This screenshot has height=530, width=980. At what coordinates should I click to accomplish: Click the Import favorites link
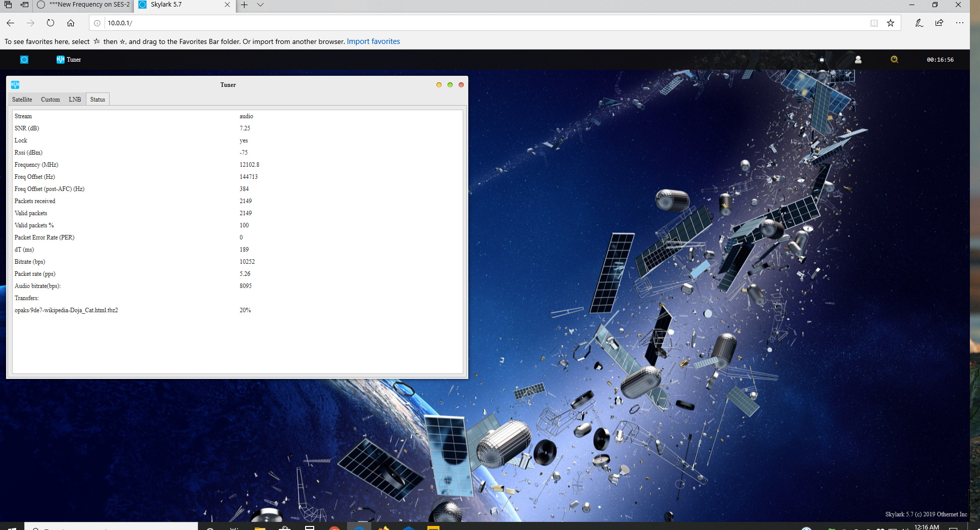pos(373,41)
